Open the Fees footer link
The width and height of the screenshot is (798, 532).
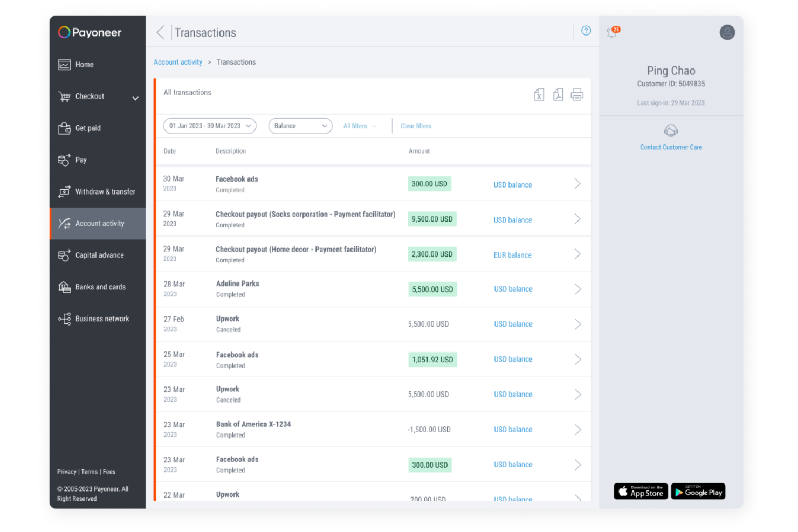[x=109, y=472]
